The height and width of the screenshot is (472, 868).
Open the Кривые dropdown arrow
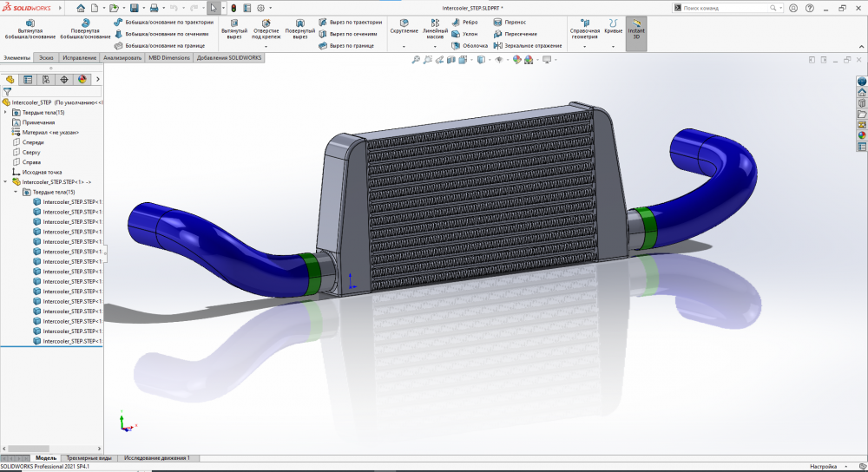point(613,46)
